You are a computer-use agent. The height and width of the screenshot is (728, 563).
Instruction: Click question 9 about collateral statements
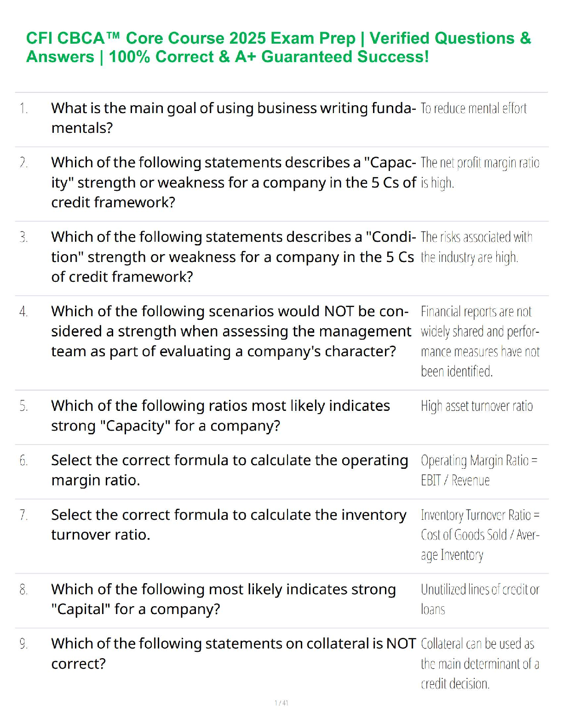[233, 654]
